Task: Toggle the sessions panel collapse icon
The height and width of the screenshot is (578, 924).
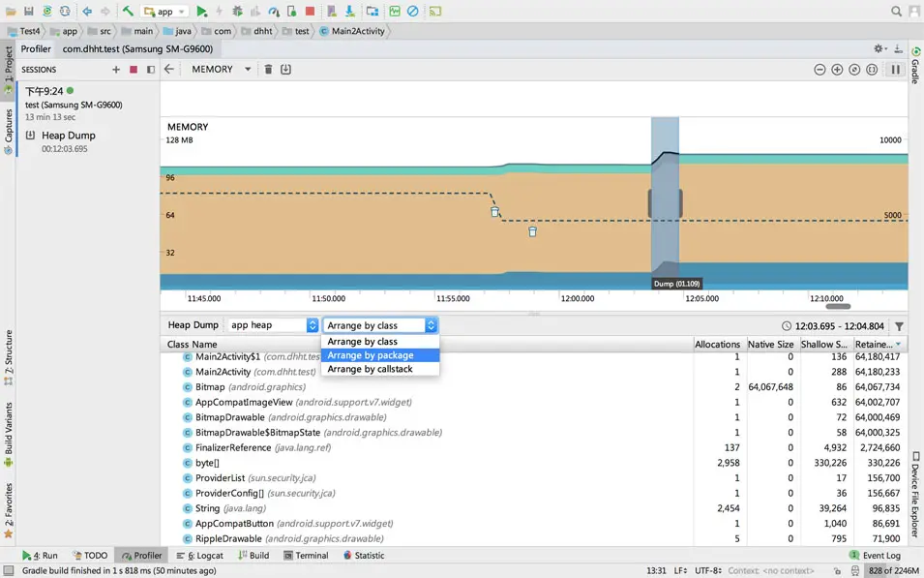Action: (x=151, y=70)
